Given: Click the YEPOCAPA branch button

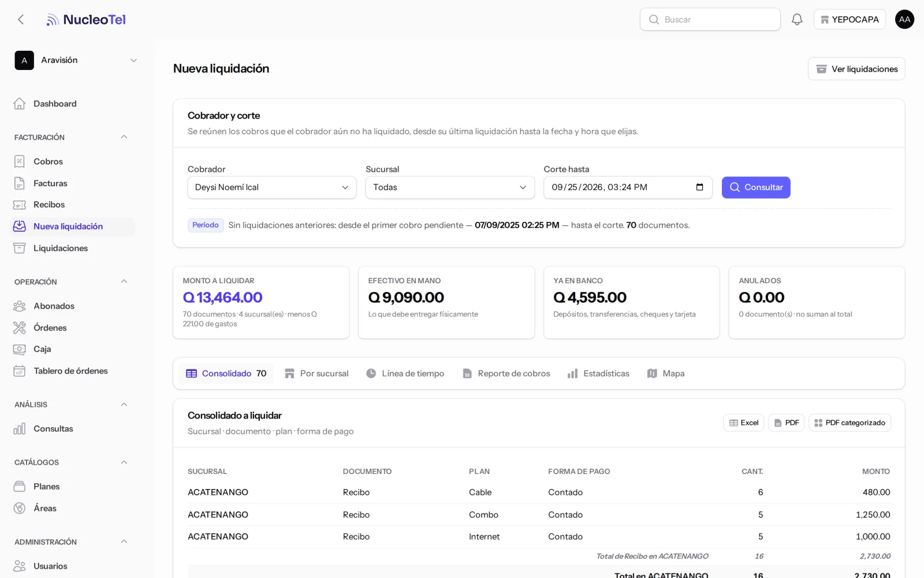Looking at the screenshot, I should 850,20.
